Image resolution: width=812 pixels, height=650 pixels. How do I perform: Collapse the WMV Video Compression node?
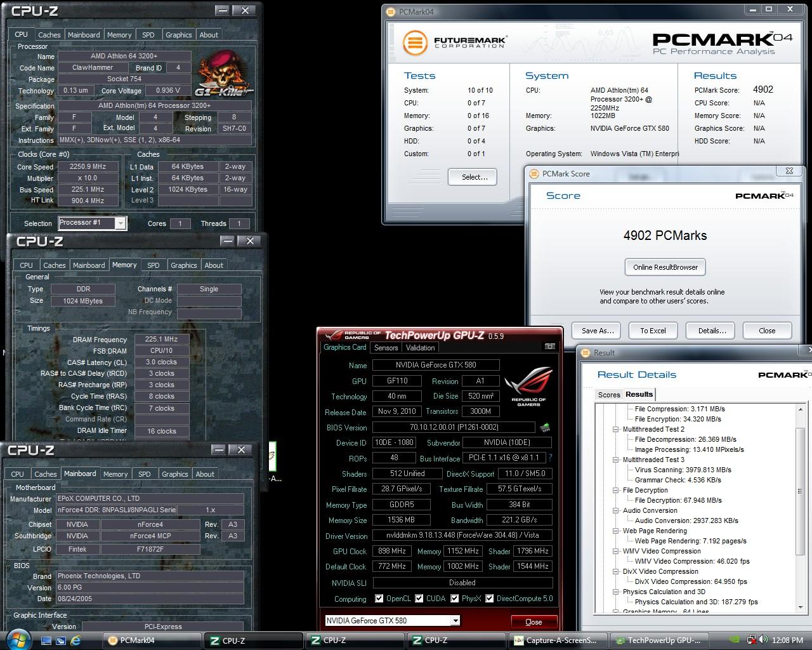coord(615,551)
